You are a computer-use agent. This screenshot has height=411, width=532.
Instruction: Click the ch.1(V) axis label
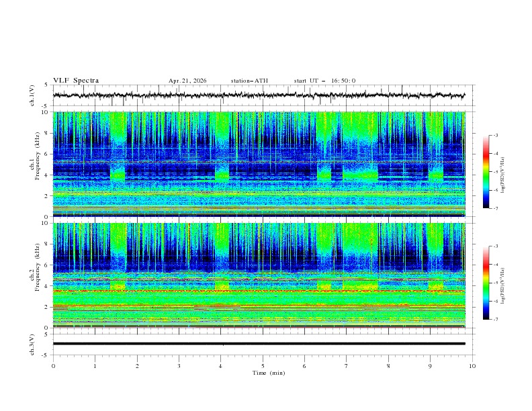tap(32, 95)
